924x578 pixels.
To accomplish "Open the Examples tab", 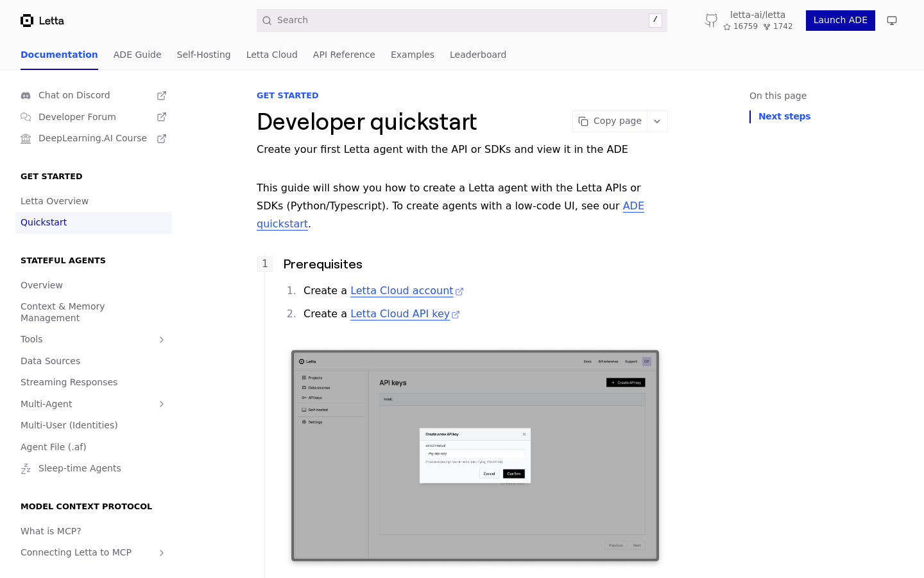I will (x=413, y=55).
